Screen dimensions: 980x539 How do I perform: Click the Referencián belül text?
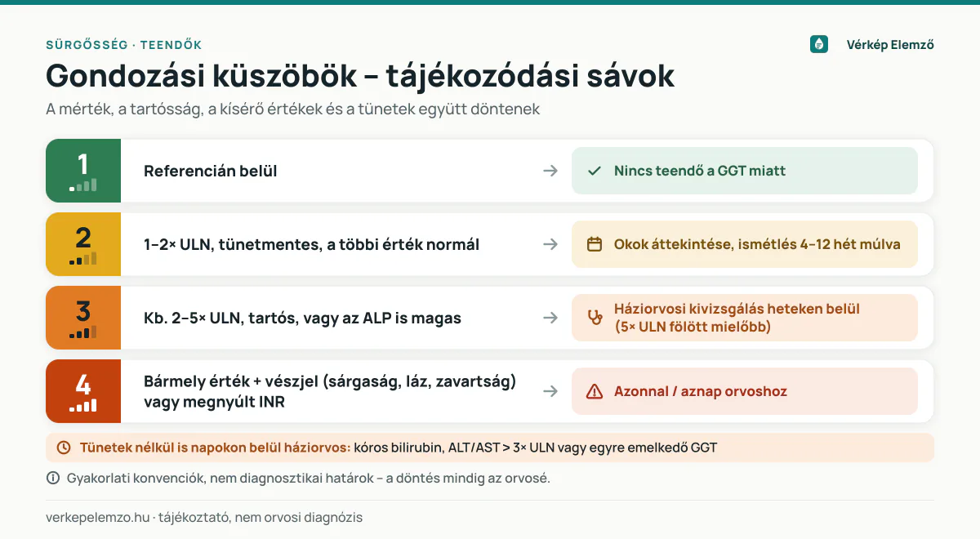[x=211, y=171]
